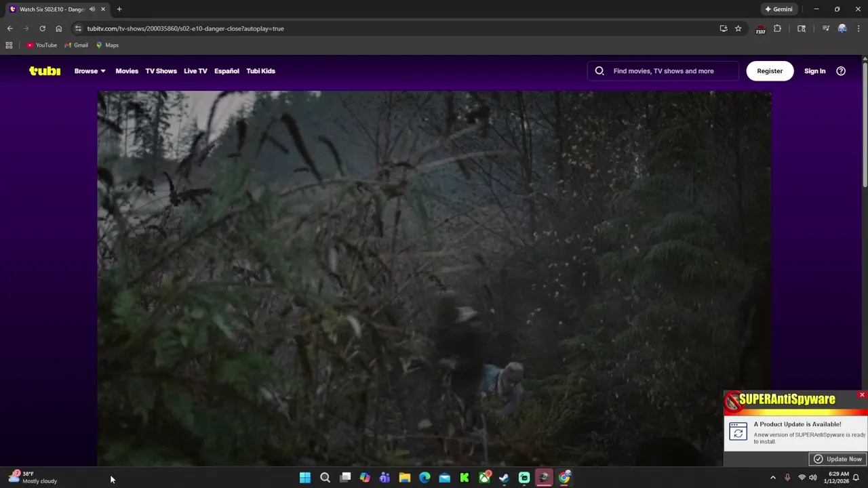The height and width of the screenshot is (488, 868).
Task: Close the Watch Six S02:E10 tab
Action: (103, 9)
